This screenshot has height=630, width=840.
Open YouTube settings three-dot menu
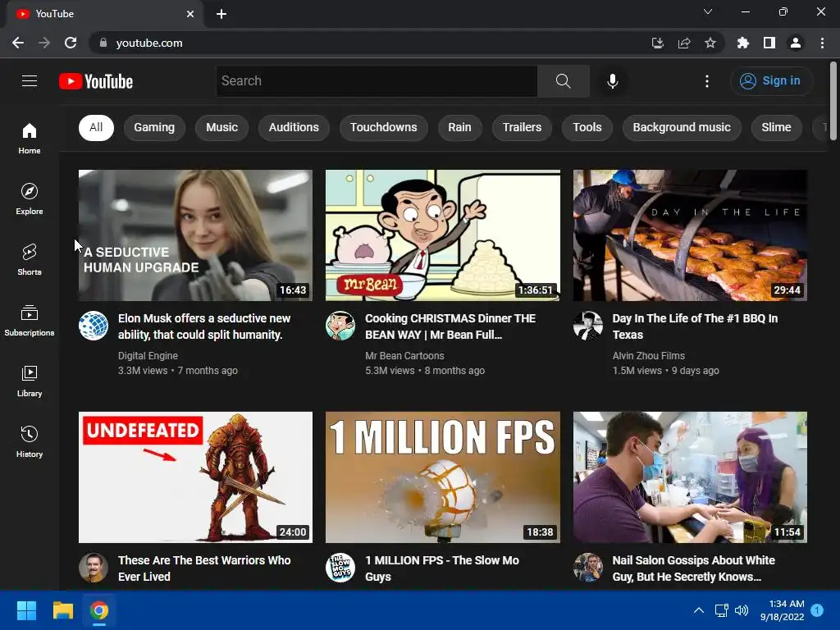[706, 81]
